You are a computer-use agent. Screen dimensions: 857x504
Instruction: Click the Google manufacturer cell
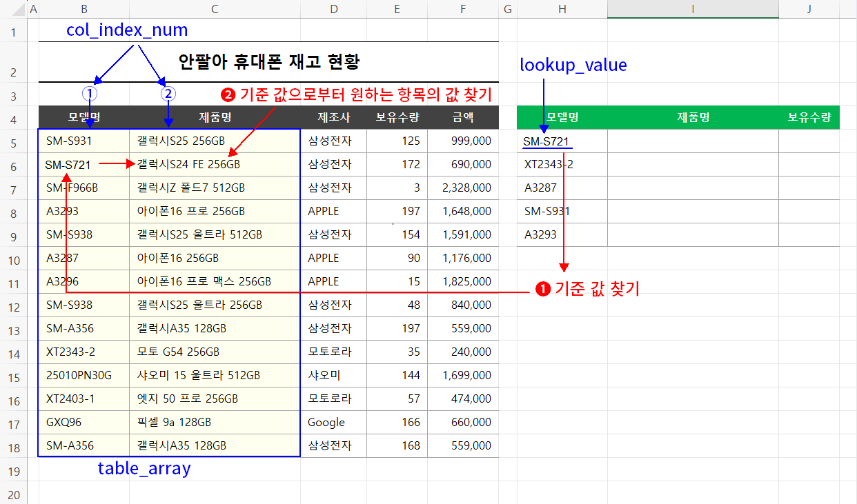point(334,423)
